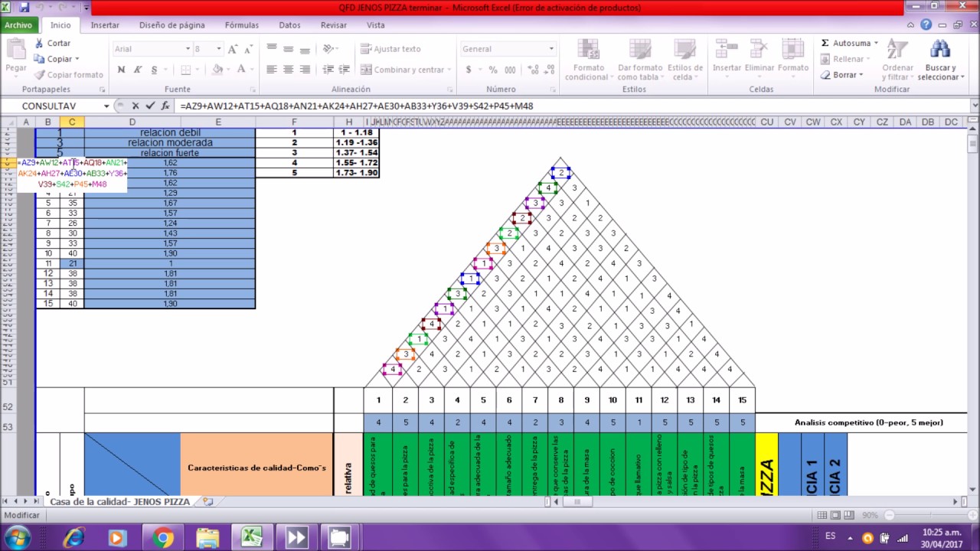Toggle italic K formatting
The width and height of the screenshot is (980, 551).
coord(137,70)
